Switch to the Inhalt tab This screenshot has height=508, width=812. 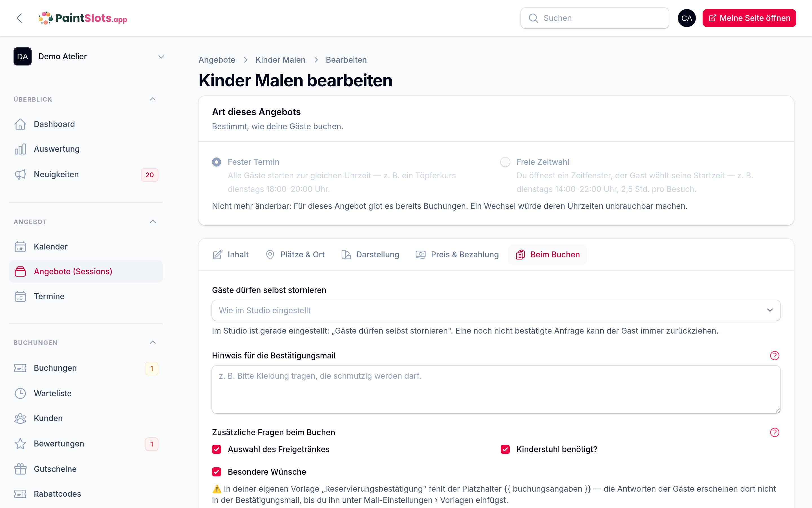pos(231,255)
